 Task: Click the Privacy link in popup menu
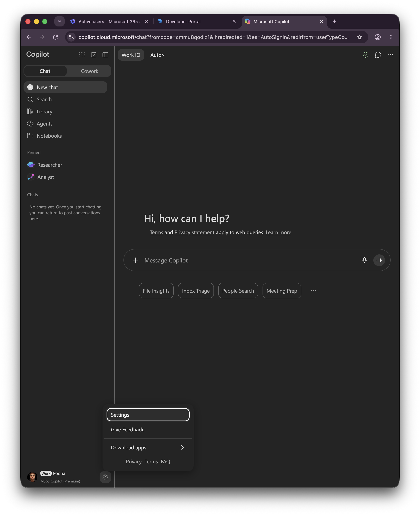[x=134, y=462]
